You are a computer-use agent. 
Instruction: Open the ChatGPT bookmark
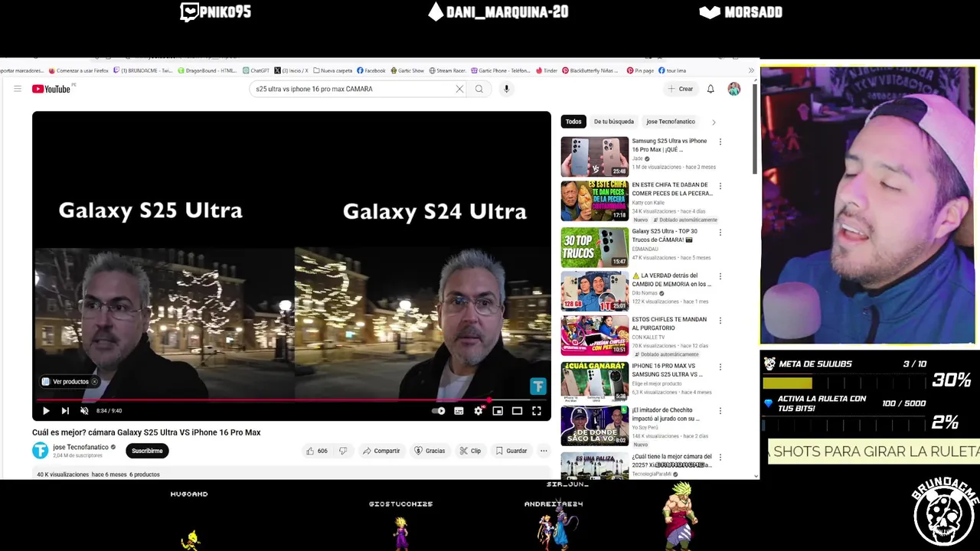coord(256,70)
